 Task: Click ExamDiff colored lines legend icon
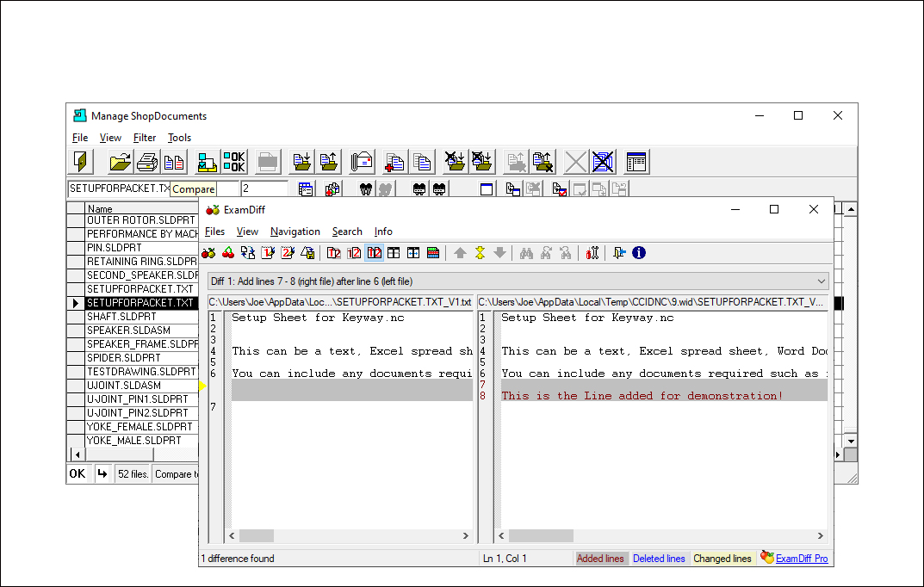(433, 252)
